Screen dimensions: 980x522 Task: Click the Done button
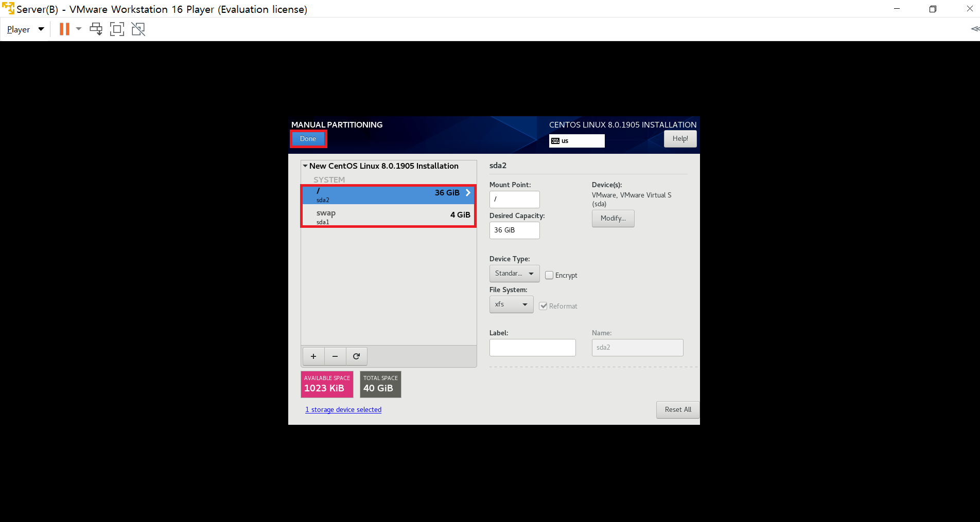click(x=308, y=139)
